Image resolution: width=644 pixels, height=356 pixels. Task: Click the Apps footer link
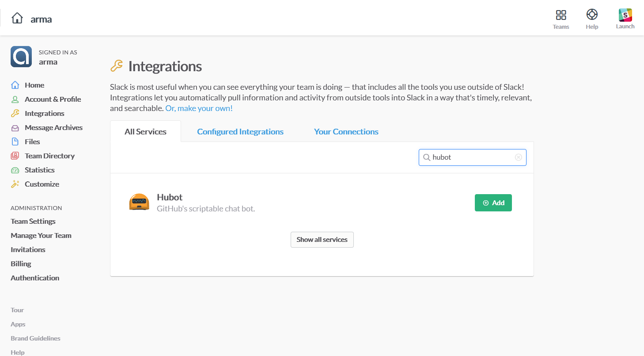(x=18, y=324)
